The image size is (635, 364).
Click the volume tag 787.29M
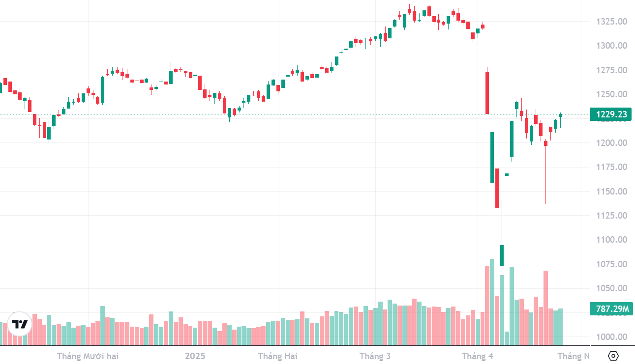(611, 309)
